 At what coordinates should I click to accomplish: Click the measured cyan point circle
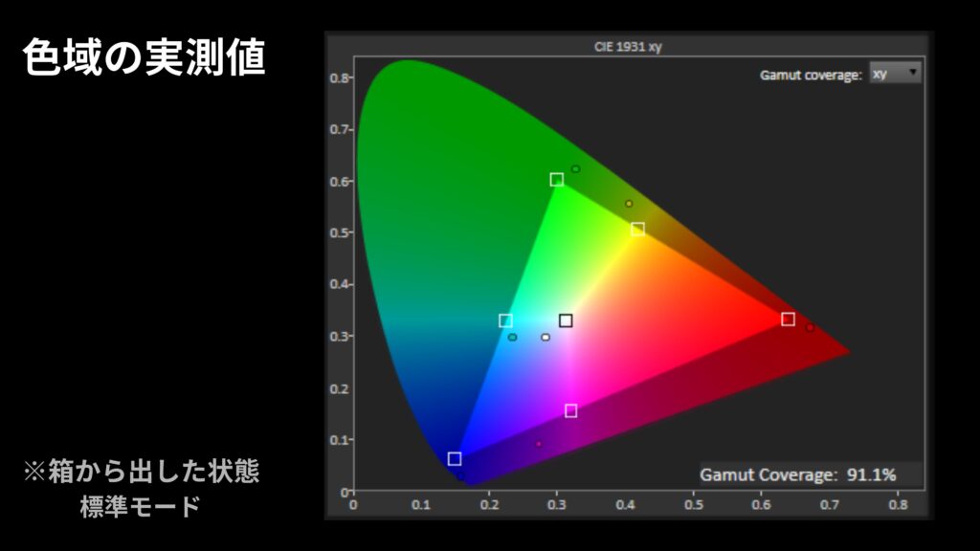[513, 338]
